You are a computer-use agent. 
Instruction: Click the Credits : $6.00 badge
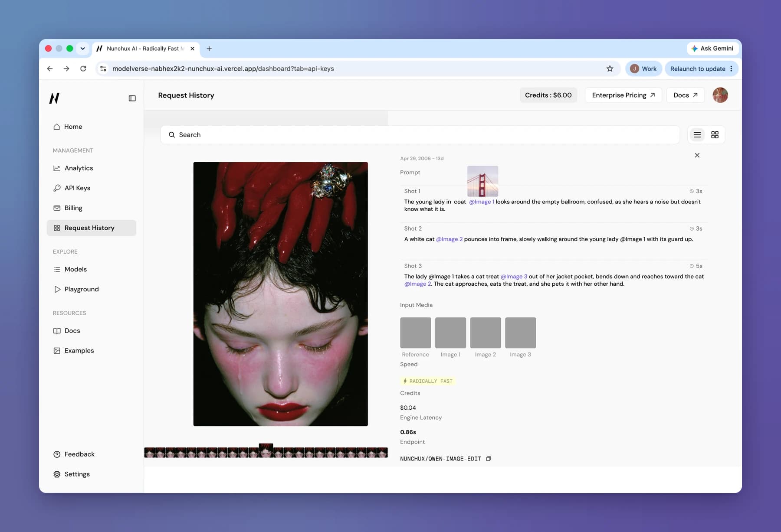click(548, 95)
